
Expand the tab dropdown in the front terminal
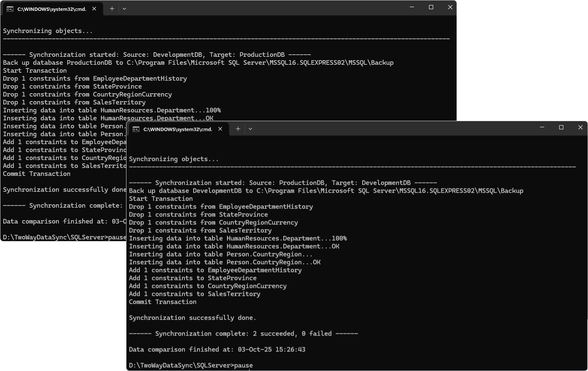click(x=250, y=129)
